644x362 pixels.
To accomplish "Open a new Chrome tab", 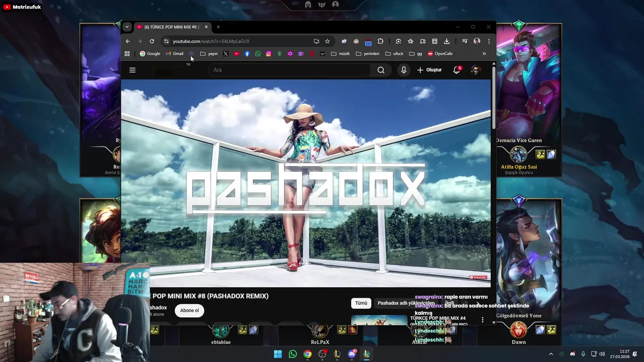I will (x=218, y=27).
